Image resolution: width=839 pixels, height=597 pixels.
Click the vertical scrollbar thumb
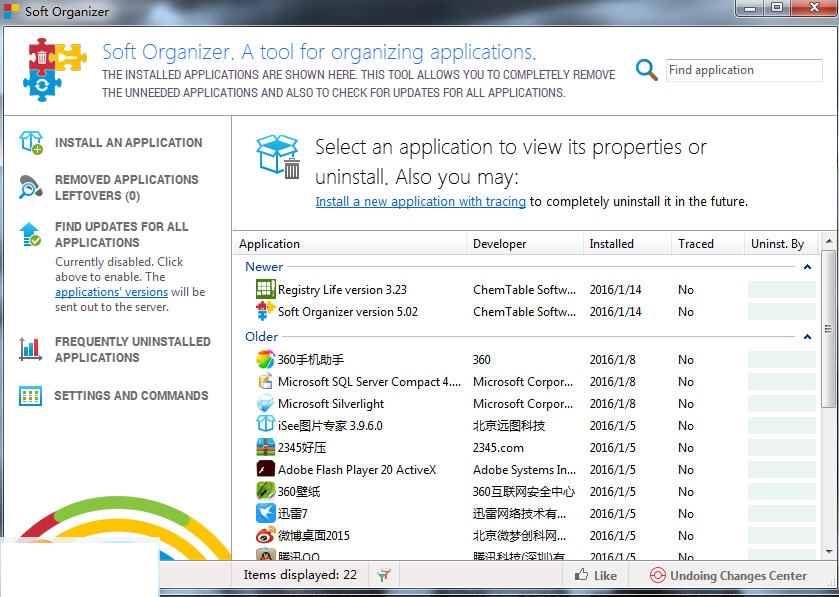(x=829, y=329)
